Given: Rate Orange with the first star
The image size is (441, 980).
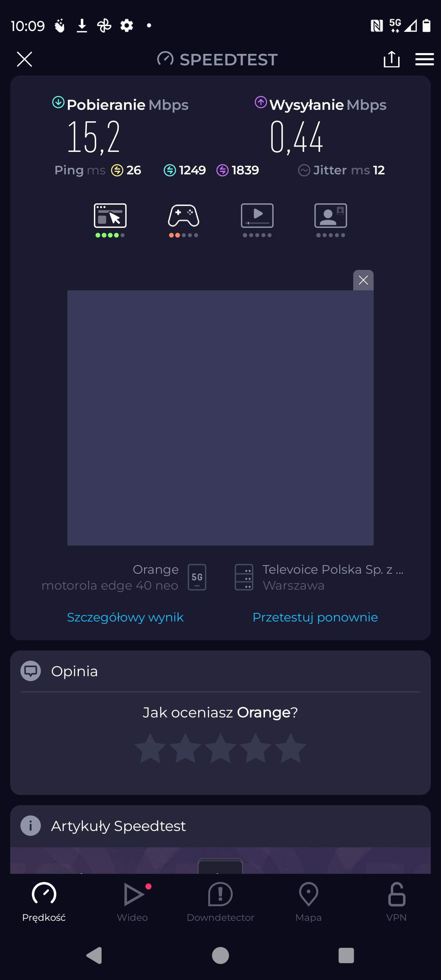Looking at the screenshot, I should click(x=150, y=748).
